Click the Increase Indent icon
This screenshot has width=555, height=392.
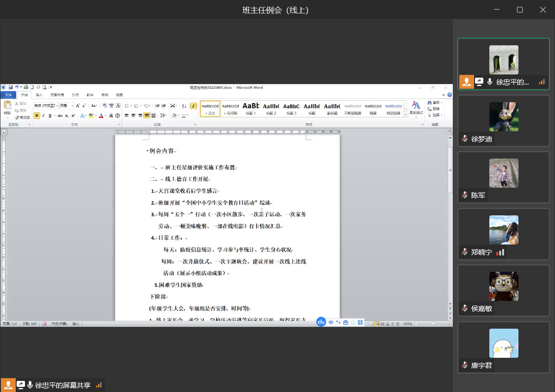164,105
